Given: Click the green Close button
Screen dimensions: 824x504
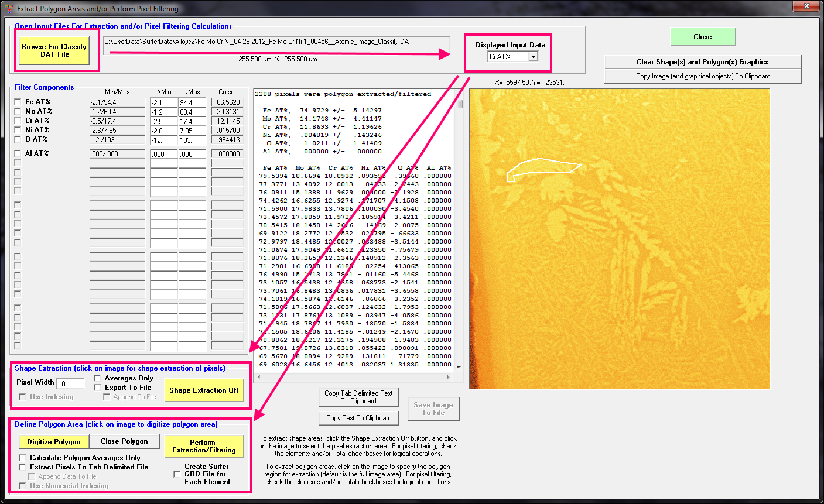Looking at the screenshot, I should (x=702, y=37).
